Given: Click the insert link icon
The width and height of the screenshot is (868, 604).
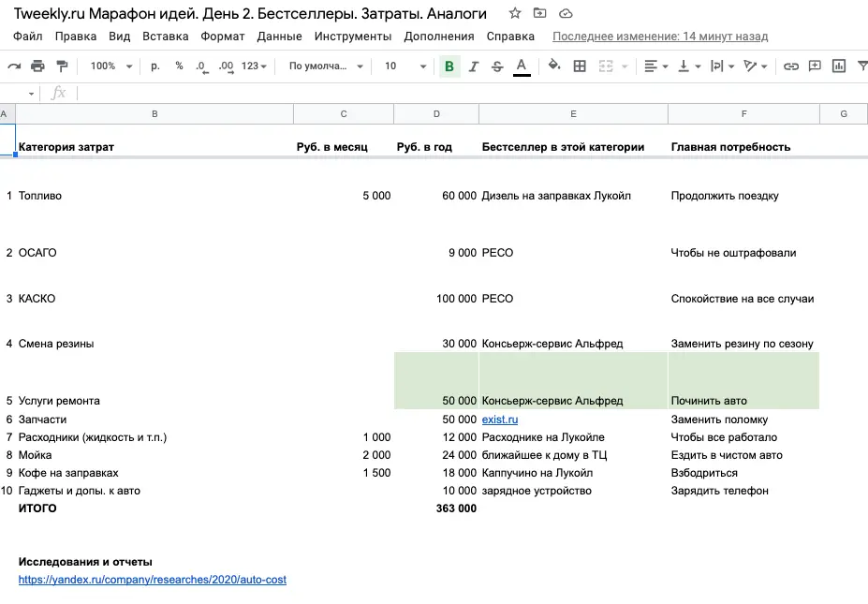Looking at the screenshot, I should pos(791,66).
